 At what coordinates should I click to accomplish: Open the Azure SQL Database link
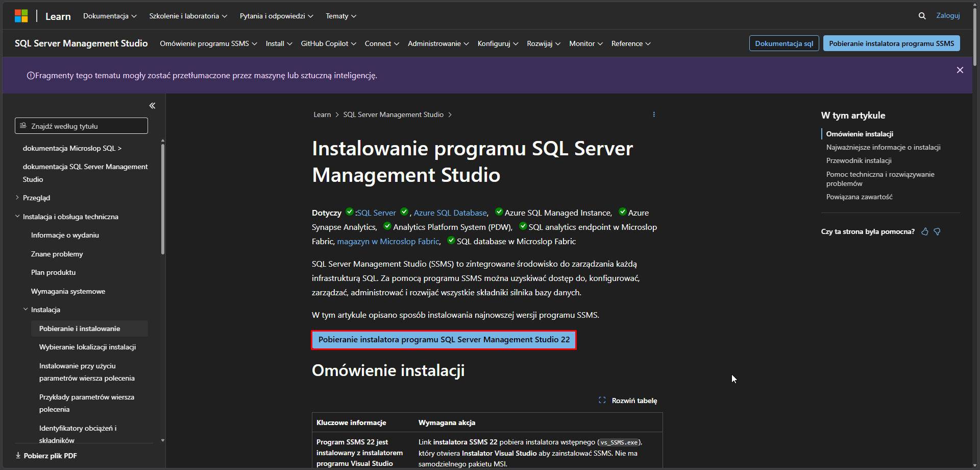[x=450, y=213]
